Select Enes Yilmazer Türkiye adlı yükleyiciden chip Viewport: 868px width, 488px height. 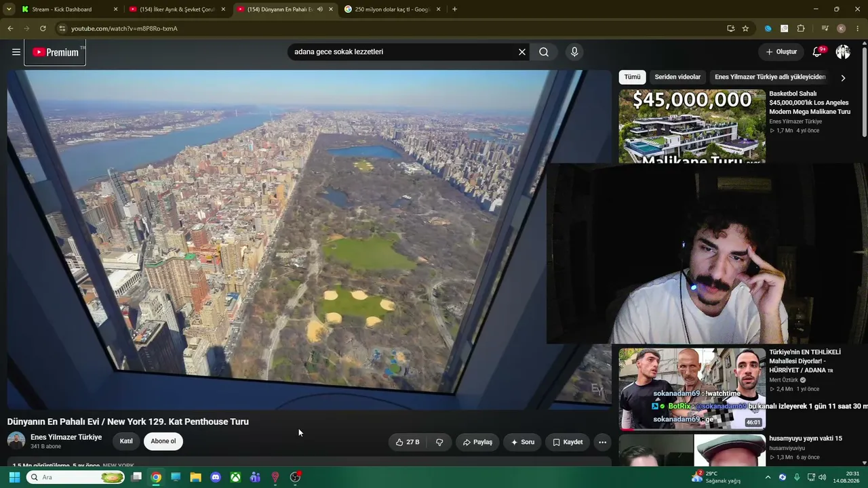[770, 77]
